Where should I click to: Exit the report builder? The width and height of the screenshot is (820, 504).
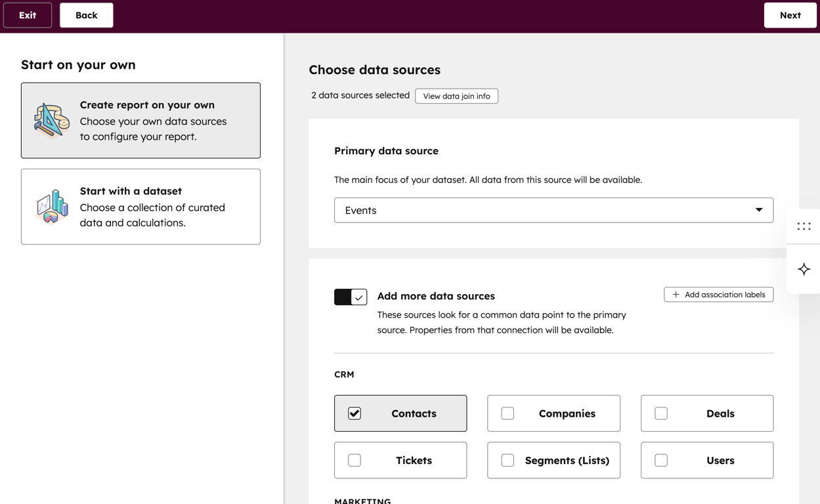coord(28,15)
